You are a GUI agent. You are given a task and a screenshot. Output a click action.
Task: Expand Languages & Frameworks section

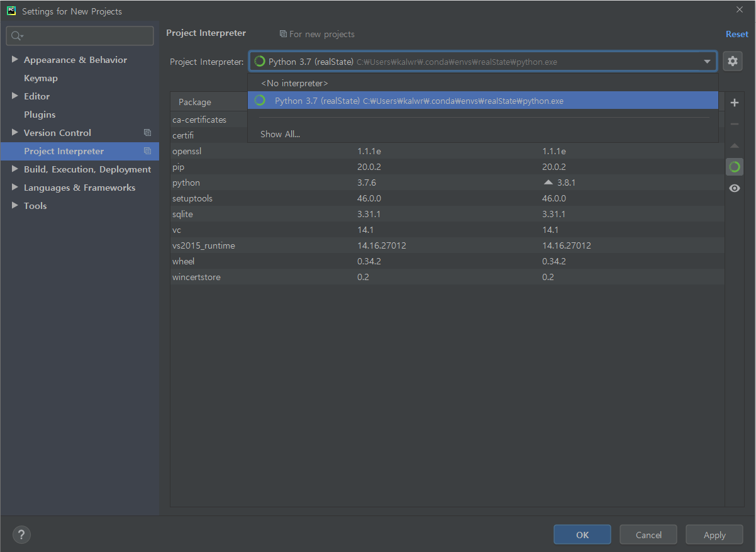15,188
